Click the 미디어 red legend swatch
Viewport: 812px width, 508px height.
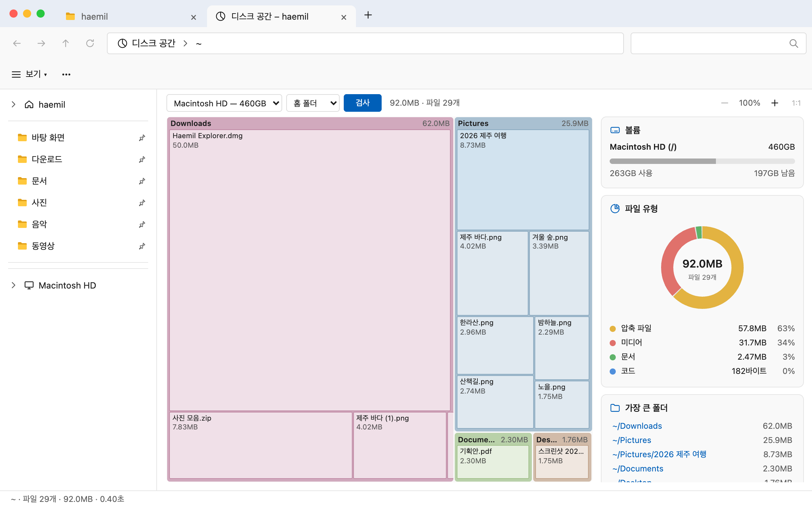click(612, 343)
